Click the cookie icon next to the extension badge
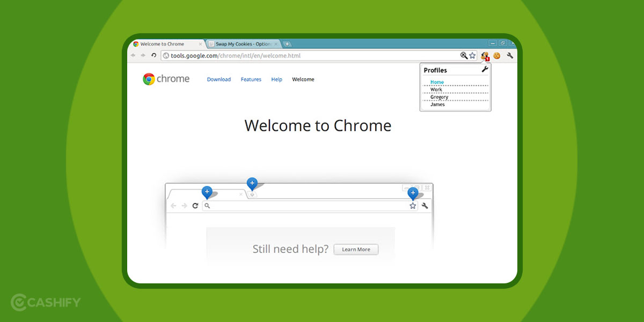The image size is (644, 322). (496, 55)
